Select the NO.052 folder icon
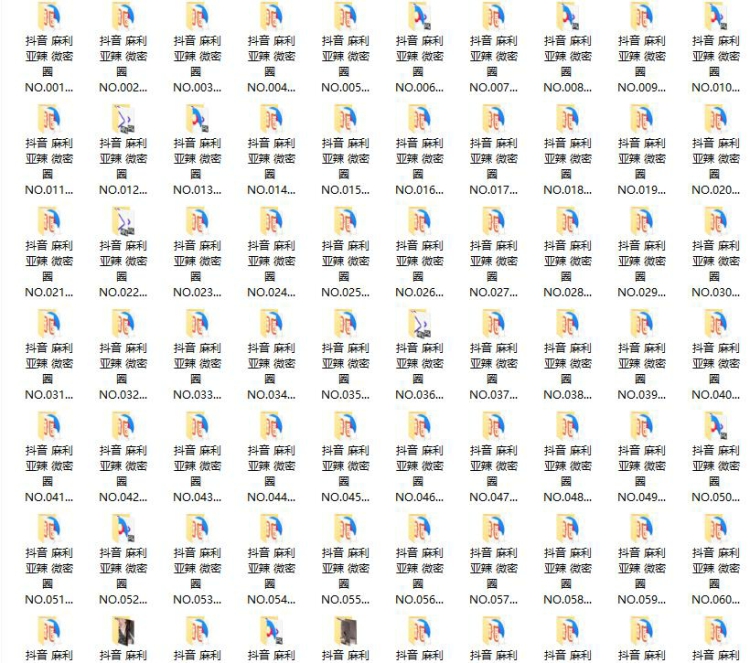 point(123,528)
